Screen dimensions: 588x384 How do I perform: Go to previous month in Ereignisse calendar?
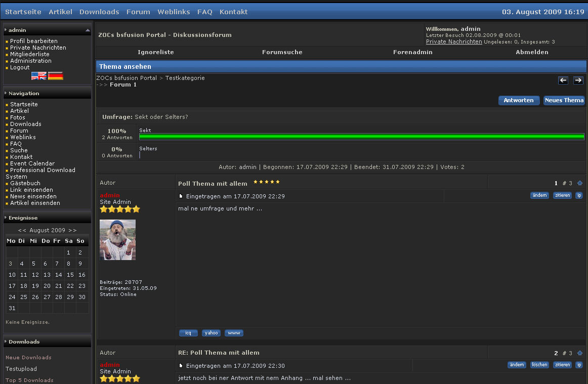pyautogui.click(x=22, y=230)
